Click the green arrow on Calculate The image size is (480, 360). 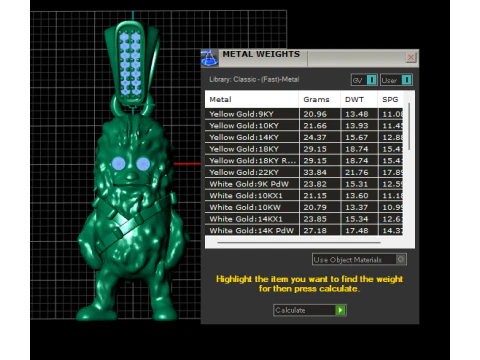[x=340, y=310]
